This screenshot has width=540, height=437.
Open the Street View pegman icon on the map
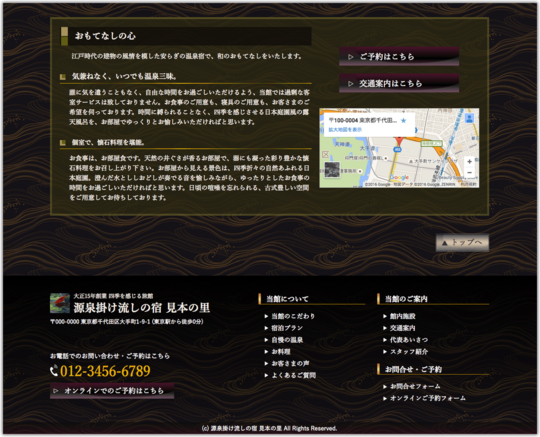click(469, 118)
